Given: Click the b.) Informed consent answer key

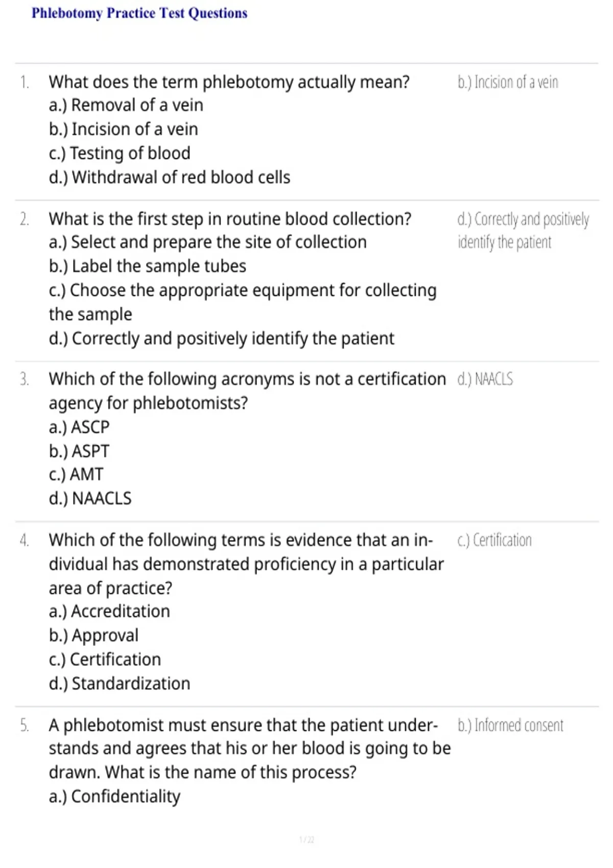Looking at the screenshot, I should tap(510, 726).
